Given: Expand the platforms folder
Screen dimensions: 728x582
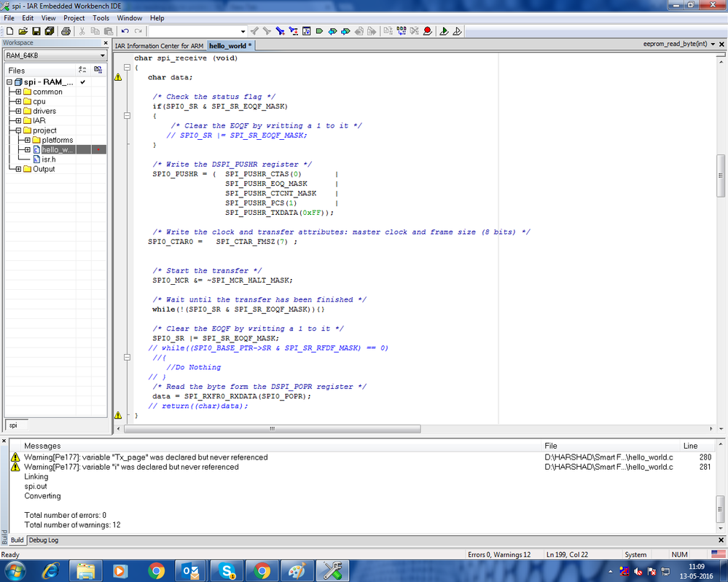Looking at the screenshot, I should pyautogui.click(x=28, y=140).
